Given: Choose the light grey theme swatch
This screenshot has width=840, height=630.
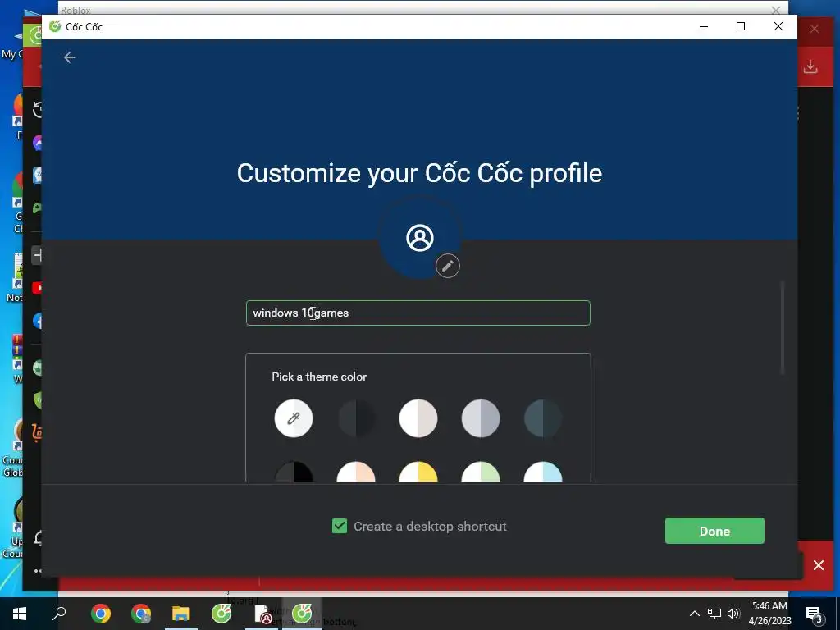Looking at the screenshot, I should [x=481, y=418].
